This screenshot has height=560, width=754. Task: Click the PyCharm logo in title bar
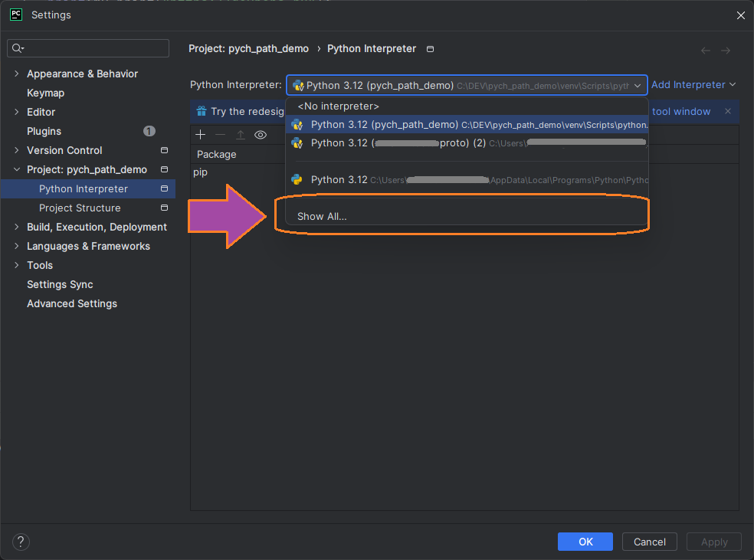tap(16, 15)
